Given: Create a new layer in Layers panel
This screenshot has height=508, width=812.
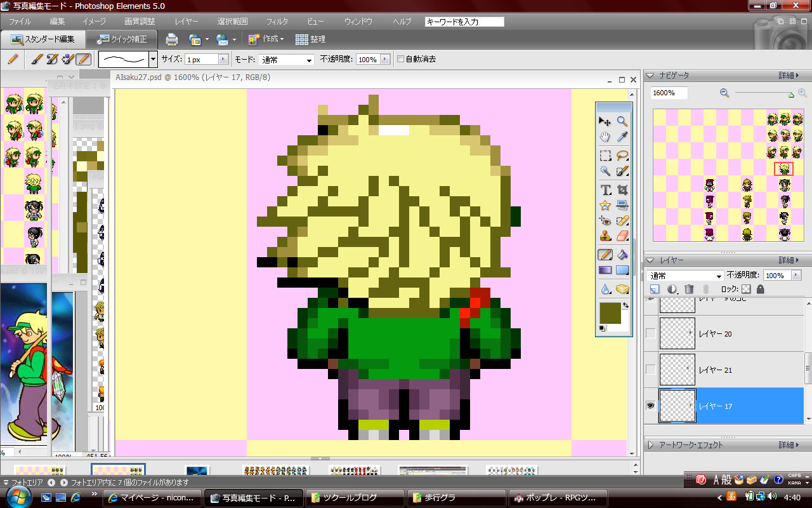Looking at the screenshot, I should tap(655, 290).
